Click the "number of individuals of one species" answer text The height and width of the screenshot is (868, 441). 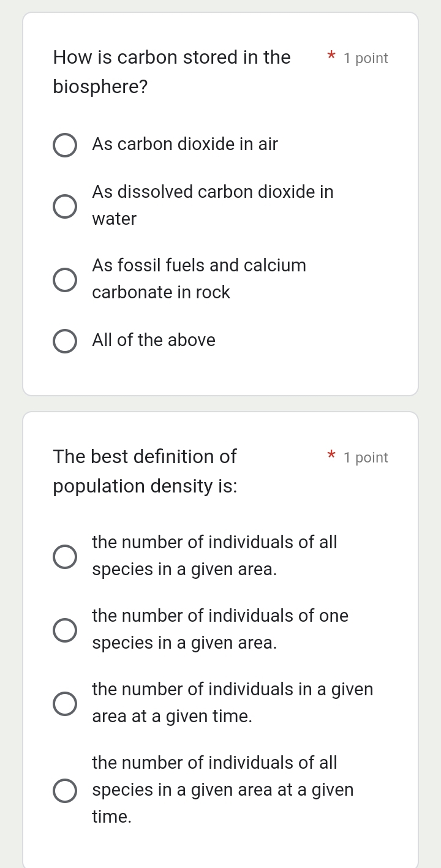[220, 629]
